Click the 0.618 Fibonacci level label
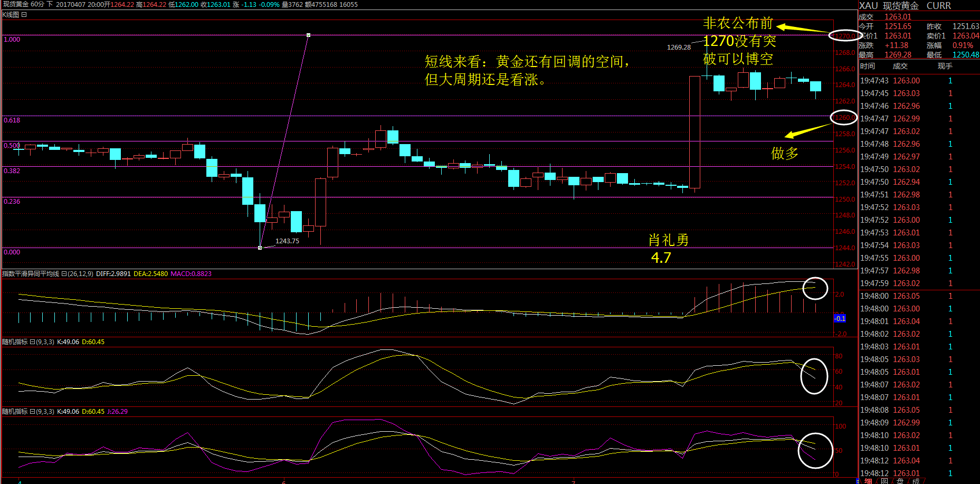This screenshot has width=980, height=484. [12, 120]
